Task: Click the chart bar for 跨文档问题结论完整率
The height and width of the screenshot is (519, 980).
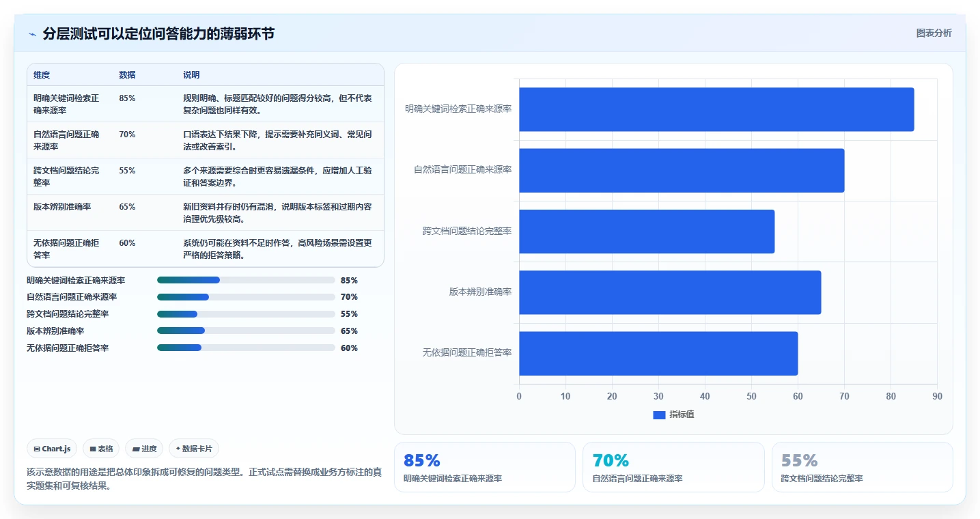Action: click(647, 232)
